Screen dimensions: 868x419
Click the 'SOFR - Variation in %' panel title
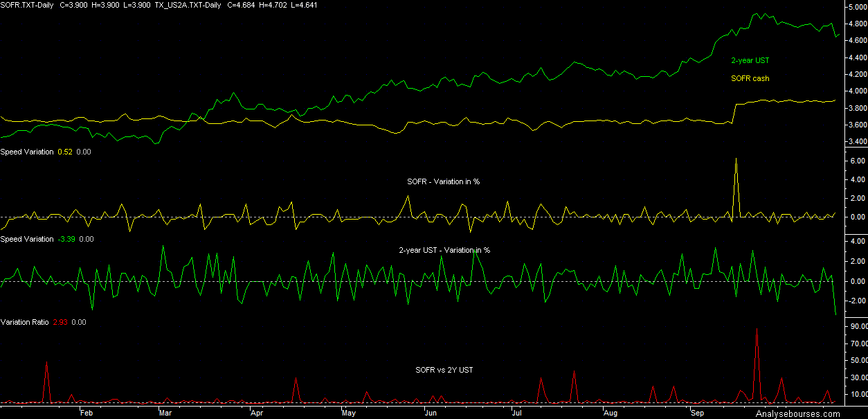(444, 181)
